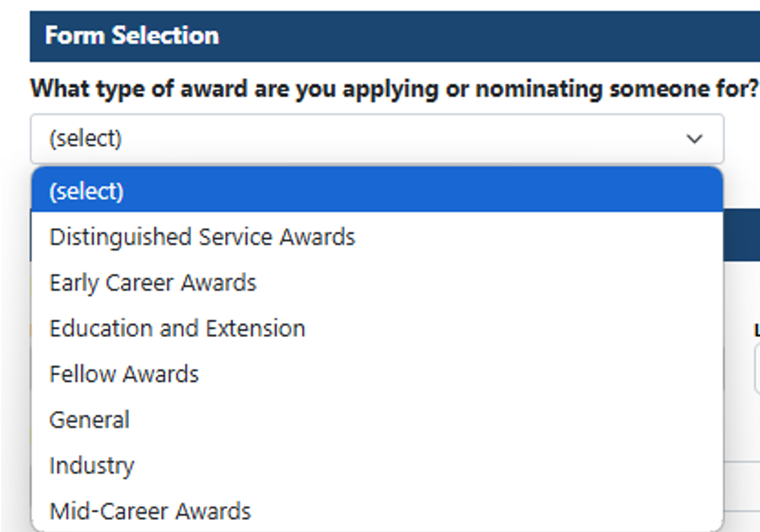Viewport: 760px width, 532px height.
Task: Select Education and Extension award type
Action: [x=178, y=328]
